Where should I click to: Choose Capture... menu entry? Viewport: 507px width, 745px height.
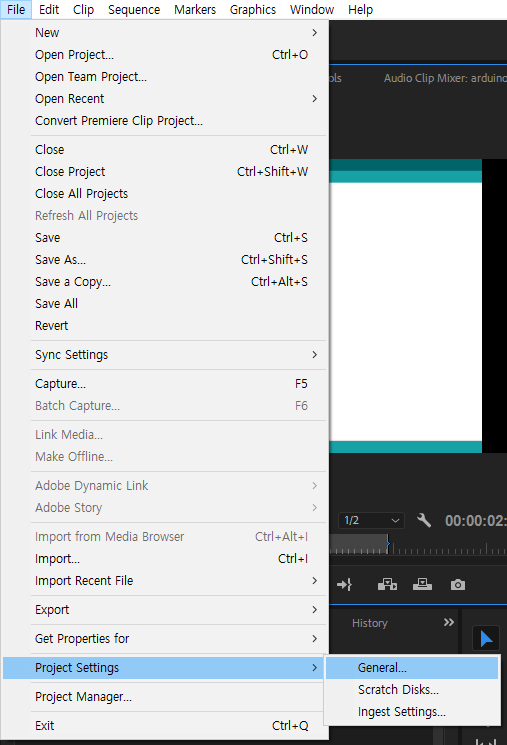pyautogui.click(x=164, y=383)
